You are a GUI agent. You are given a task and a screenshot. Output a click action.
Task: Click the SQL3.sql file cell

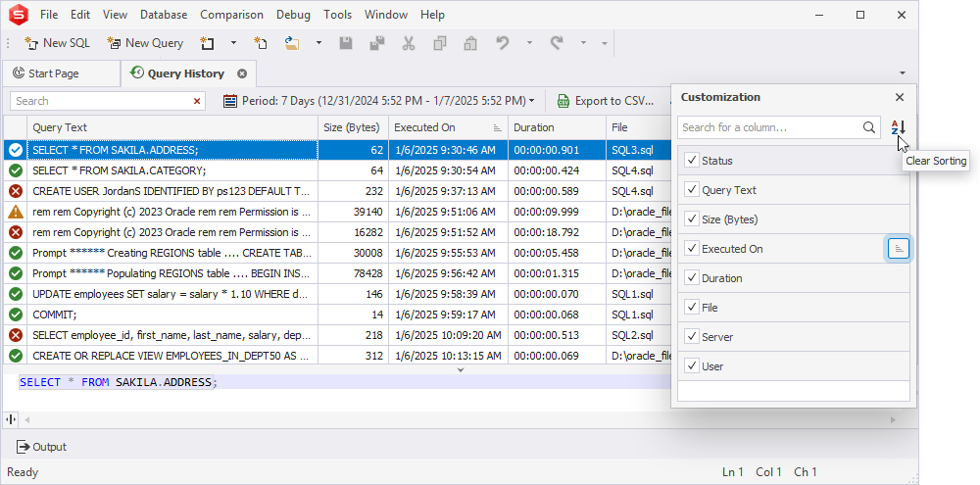pos(638,150)
